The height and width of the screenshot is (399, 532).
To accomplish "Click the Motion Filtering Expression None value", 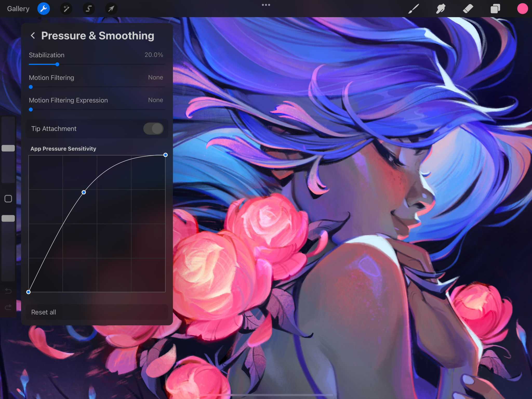I will click(156, 100).
